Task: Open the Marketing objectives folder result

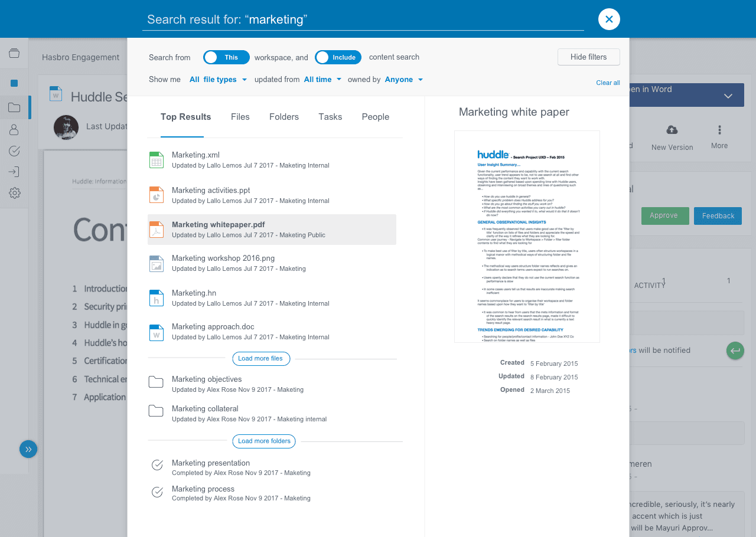Action: tap(272, 384)
